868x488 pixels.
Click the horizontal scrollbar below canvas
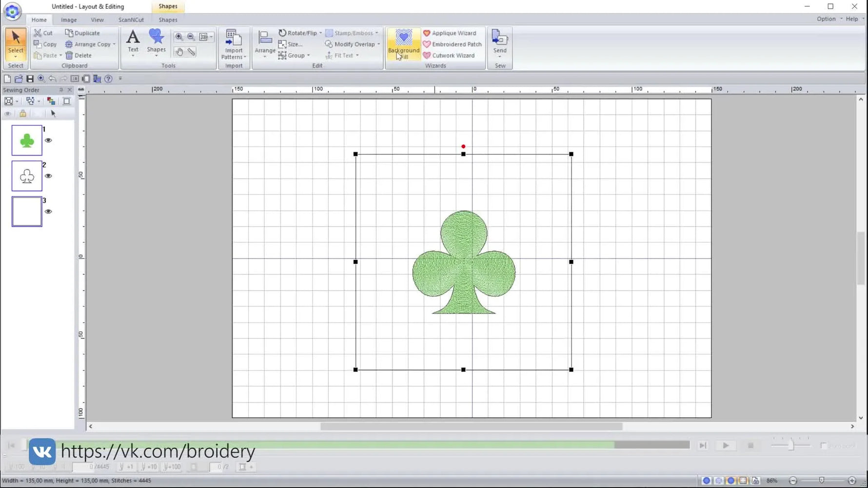point(471,426)
